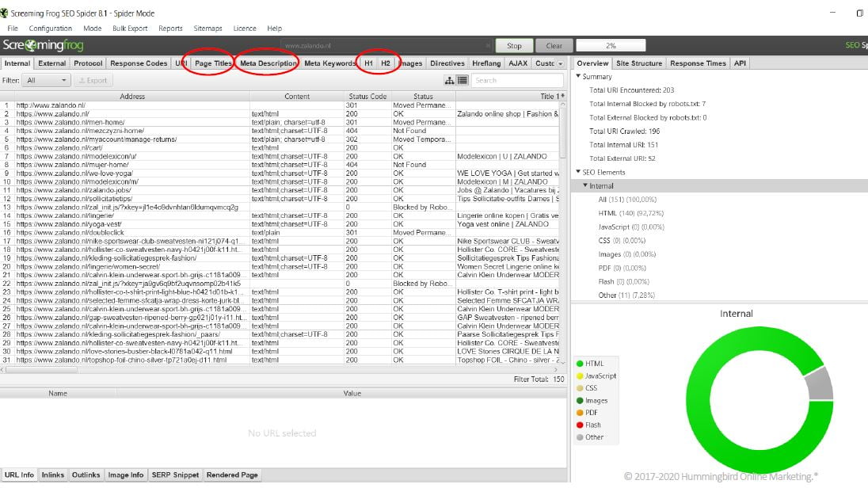
Task: Switch to list view icon beside Search
Action: (463, 80)
